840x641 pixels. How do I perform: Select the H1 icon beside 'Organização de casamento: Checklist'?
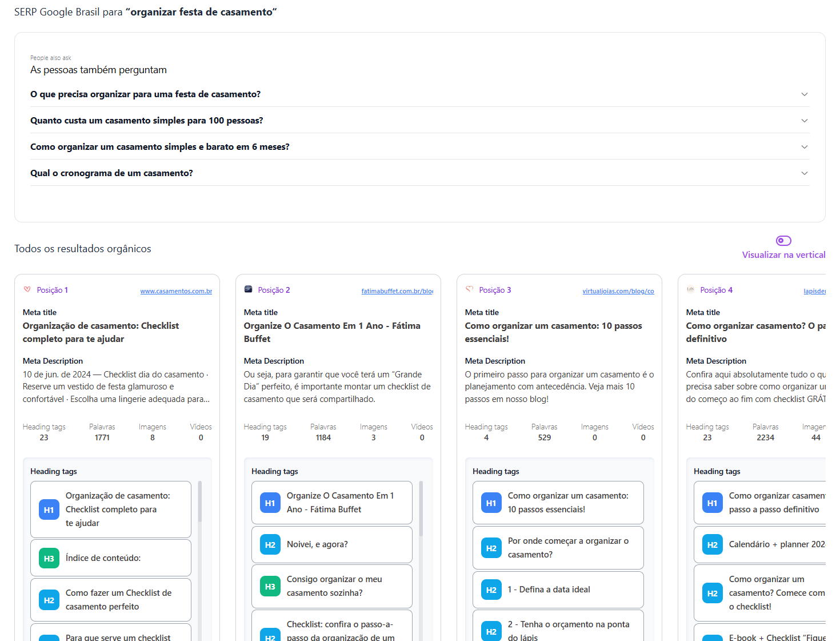click(x=49, y=509)
